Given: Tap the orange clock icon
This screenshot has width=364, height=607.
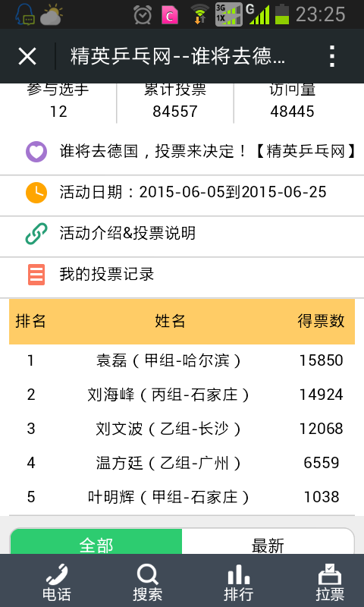Looking at the screenshot, I should pos(36,193).
